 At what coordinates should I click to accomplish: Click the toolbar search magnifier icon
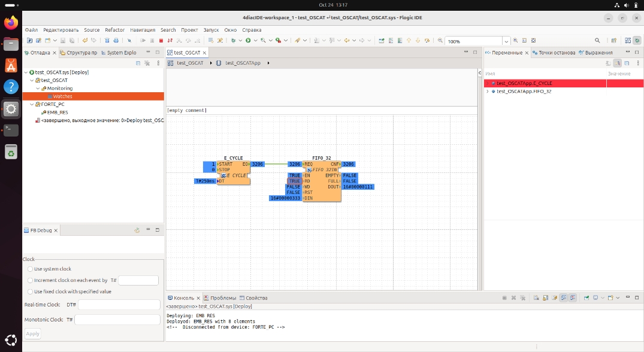[x=597, y=41]
